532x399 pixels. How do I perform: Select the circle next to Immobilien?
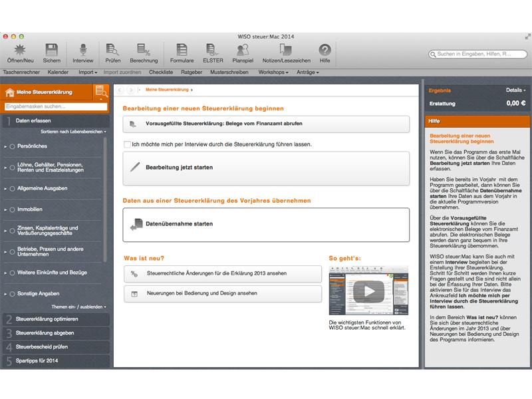[x=12, y=209]
